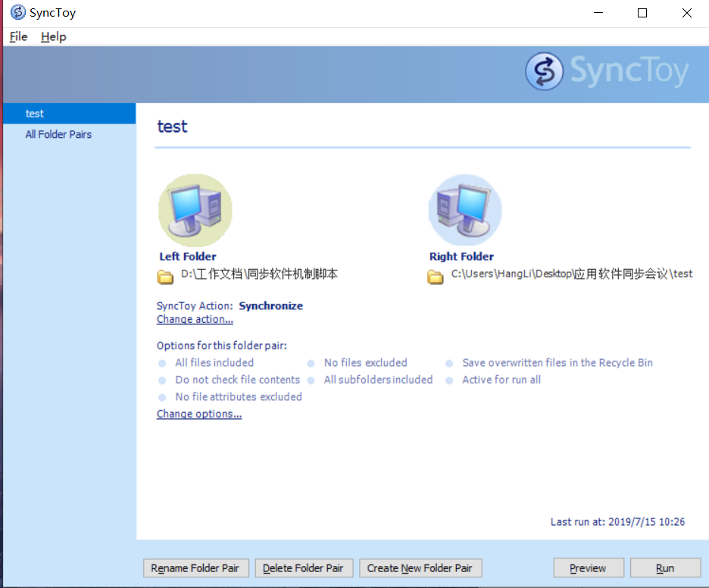709x588 pixels.
Task: Click the 'All subfolders included' option text
Action: click(x=378, y=380)
